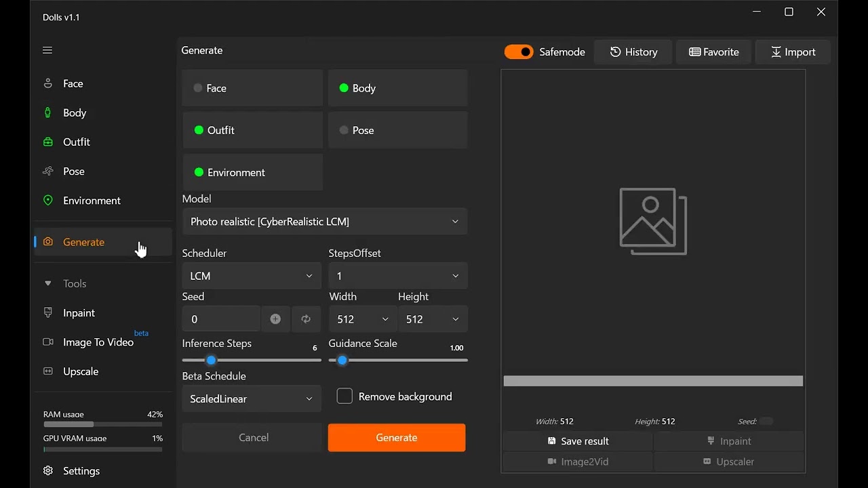Open the Upscale page in sidebar

point(102,371)
